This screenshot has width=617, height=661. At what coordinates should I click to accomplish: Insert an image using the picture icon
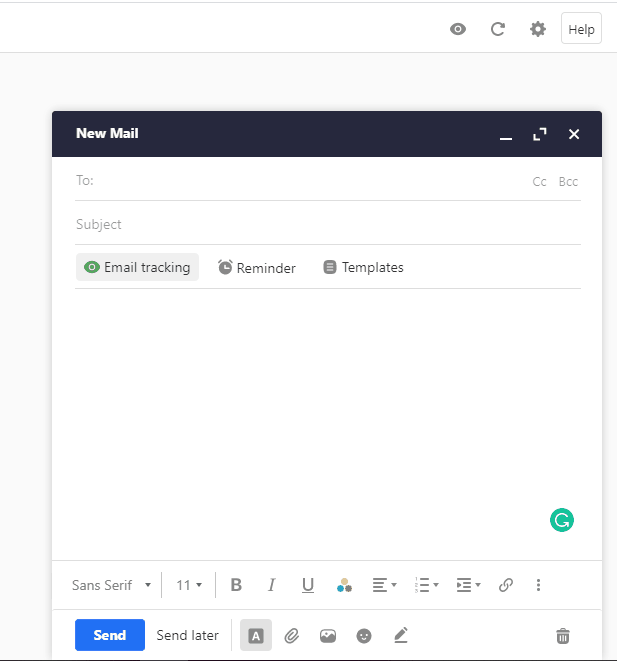point(327,636)
